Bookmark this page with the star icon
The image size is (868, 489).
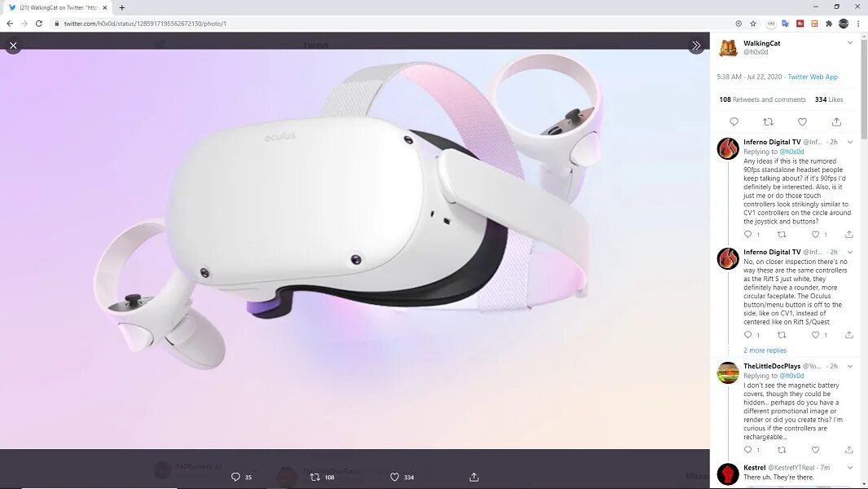(753, 24)
